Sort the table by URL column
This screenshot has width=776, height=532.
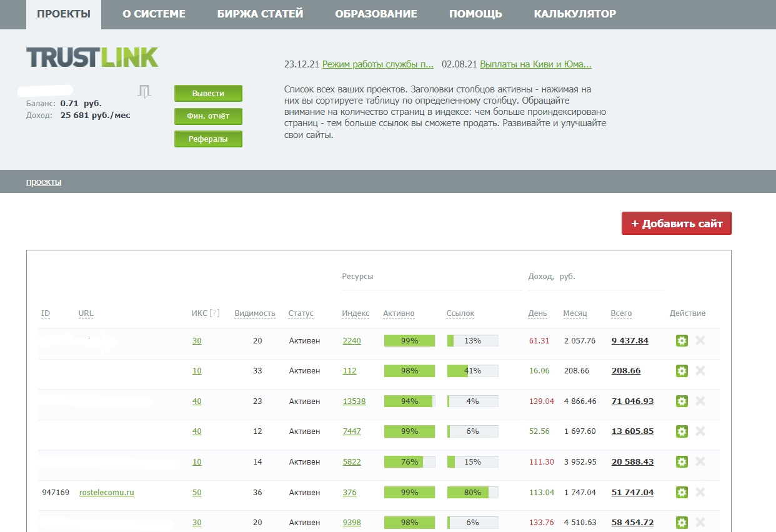[x=86, y=313]
